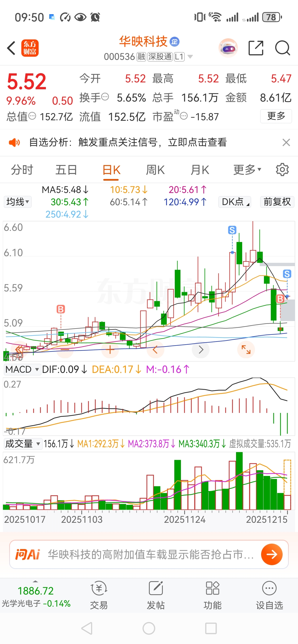Tap the 20251124 date axis label
This screenshot has width=298, height=644.
coord(185,519)
